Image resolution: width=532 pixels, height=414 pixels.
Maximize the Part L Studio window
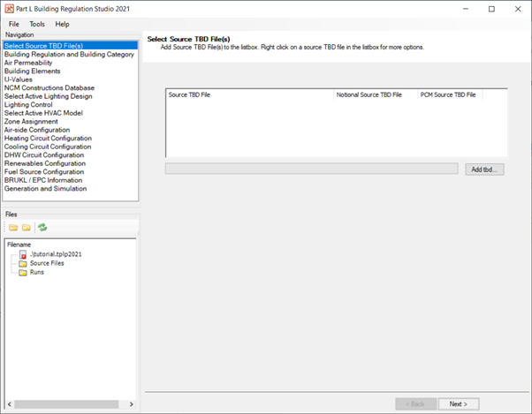[491, 9]
